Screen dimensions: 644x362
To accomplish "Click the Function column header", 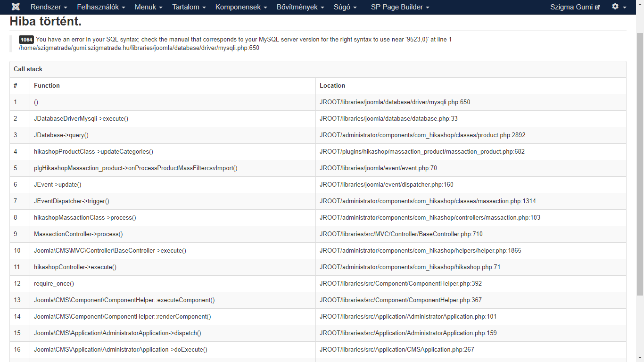I will point(47,85).
